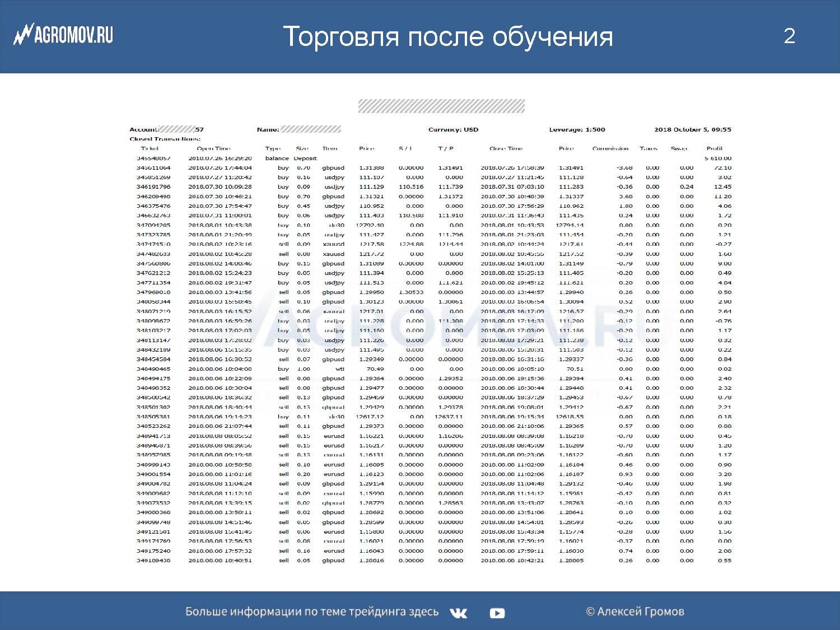The width and height of the screenshot is (840, 630).
Task: Select close price '70.51'
Action: pos(575,369)
